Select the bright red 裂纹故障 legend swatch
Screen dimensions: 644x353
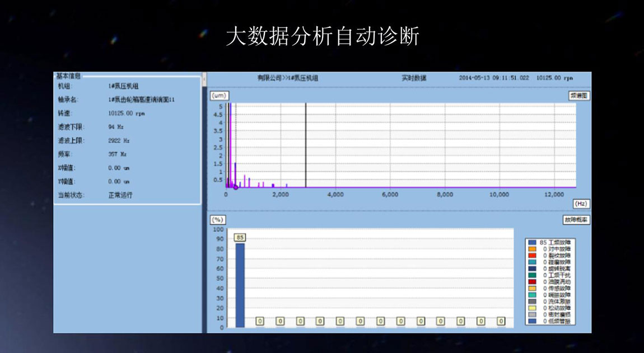[533, 256]
